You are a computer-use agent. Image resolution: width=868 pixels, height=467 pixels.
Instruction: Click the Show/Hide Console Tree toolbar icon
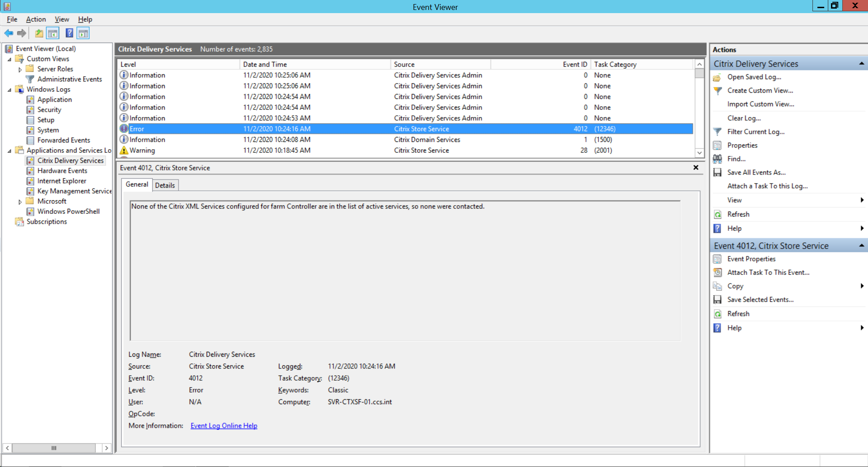pyautogui.click(x=53, y=33)
